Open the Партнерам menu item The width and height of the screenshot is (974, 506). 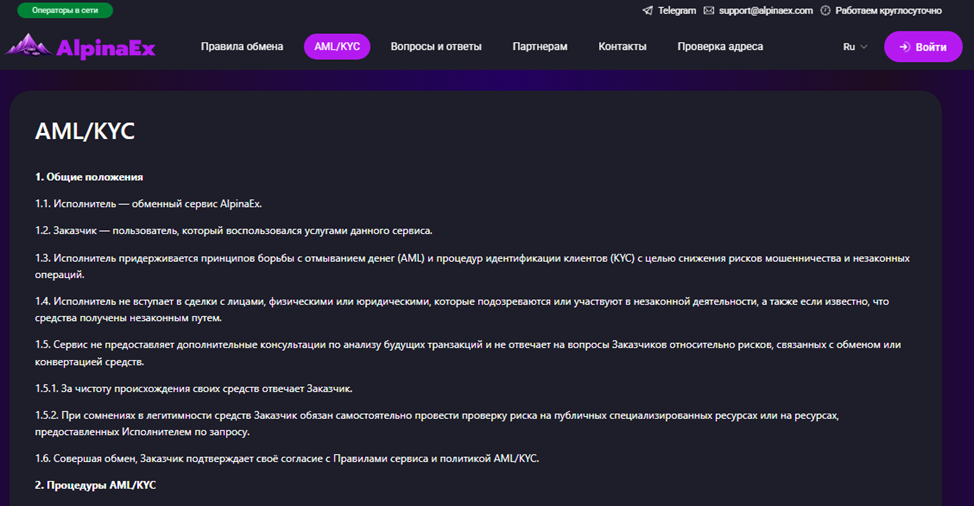(540, 47)
